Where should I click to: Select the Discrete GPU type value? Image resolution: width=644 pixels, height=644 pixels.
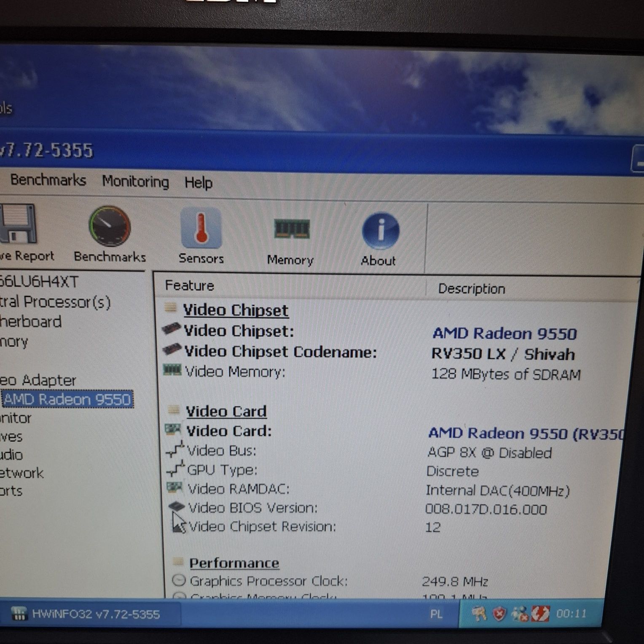tap(453, 471)
